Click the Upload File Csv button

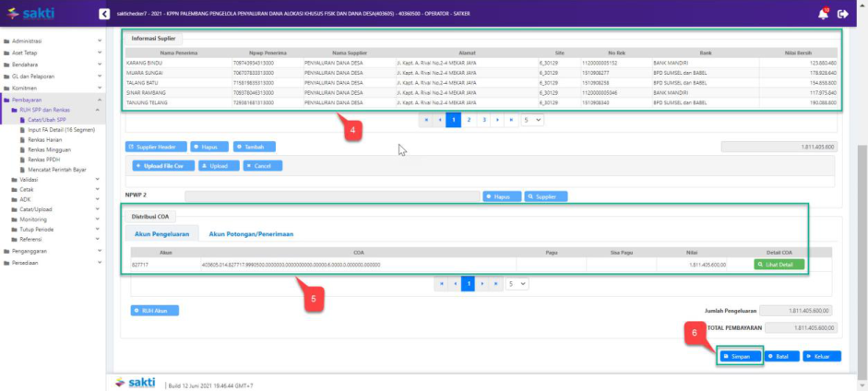[x=160, y=166]
